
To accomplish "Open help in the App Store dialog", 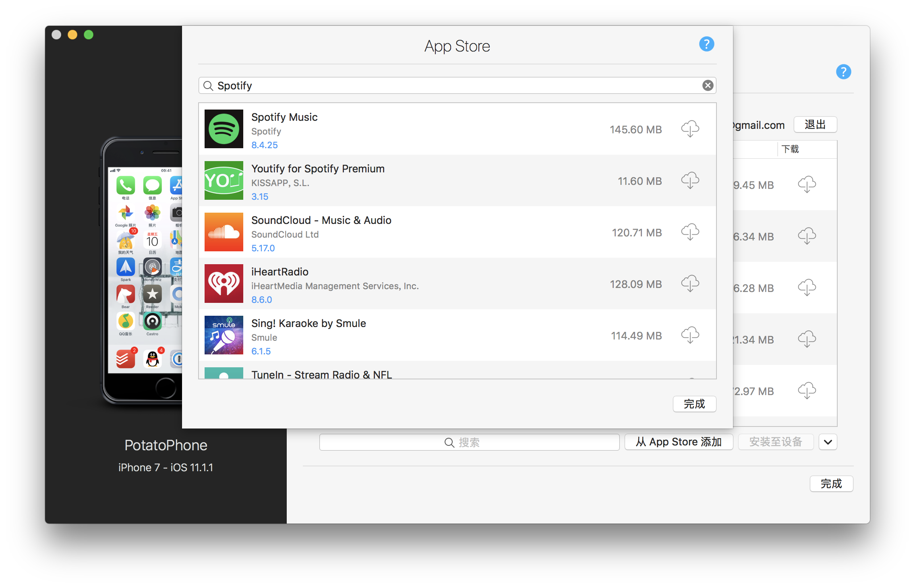I will click(x=706, y=44).
